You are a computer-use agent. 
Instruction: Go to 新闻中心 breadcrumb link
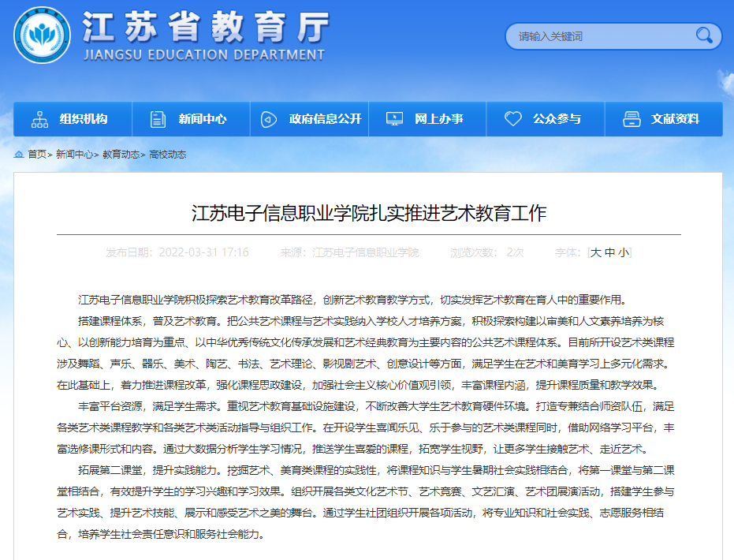coord(74,155)
